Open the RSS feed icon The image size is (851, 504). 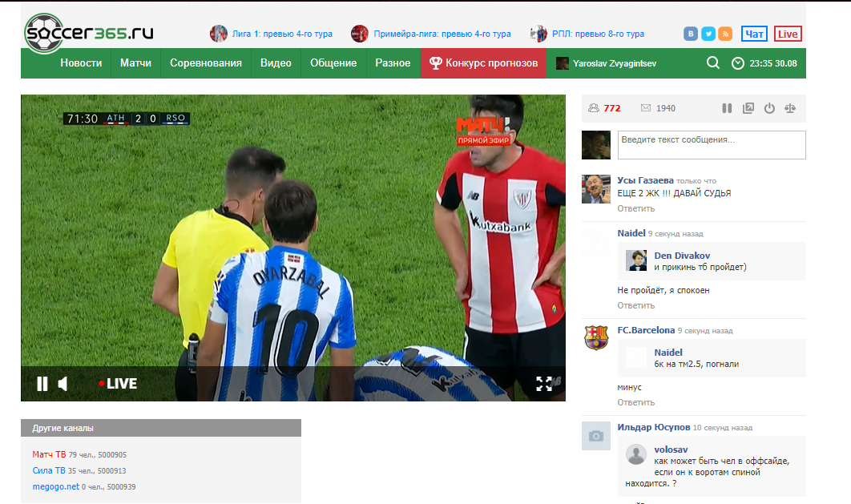point(725,34)
